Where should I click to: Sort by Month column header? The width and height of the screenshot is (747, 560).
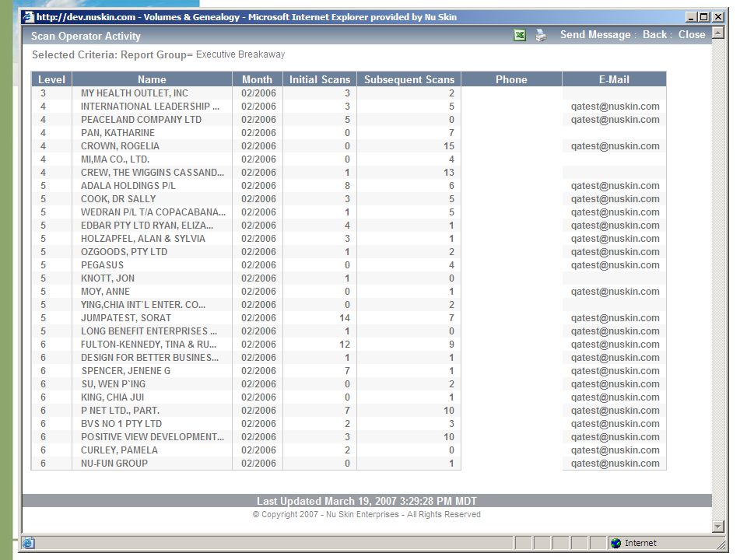pyautogui.click(x=258, y=79)
